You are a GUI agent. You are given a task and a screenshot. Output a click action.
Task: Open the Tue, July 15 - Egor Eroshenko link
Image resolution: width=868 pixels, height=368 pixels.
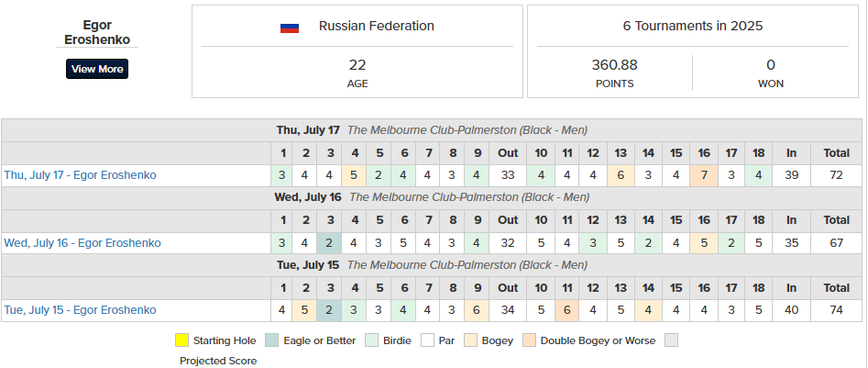click(x=81, y=310)
